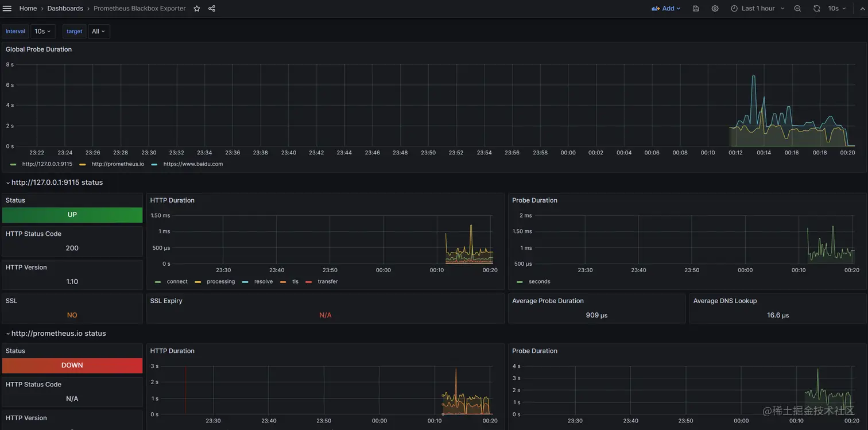
Task: Refresh the dashboard now
Action: (816, 9)
